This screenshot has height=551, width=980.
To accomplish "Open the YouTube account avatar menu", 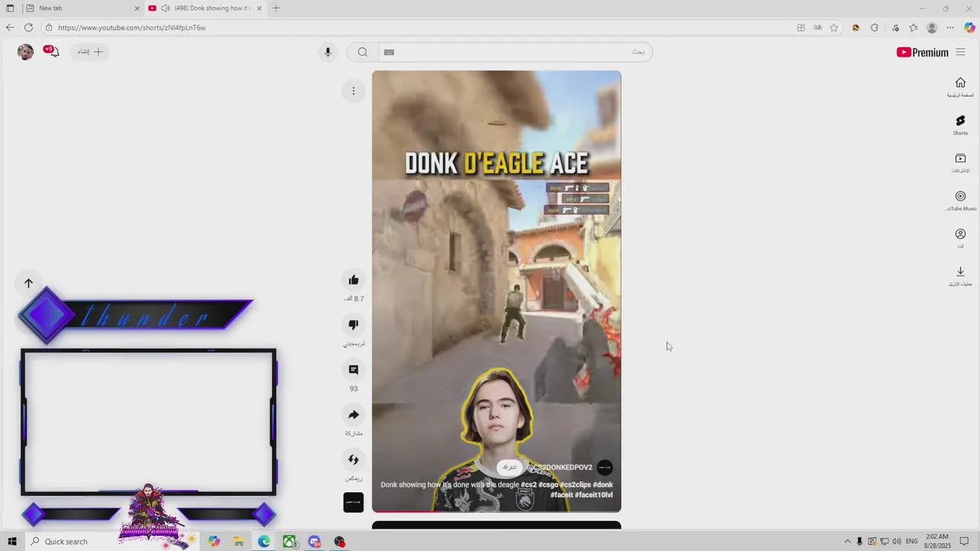I will point(25,52).
